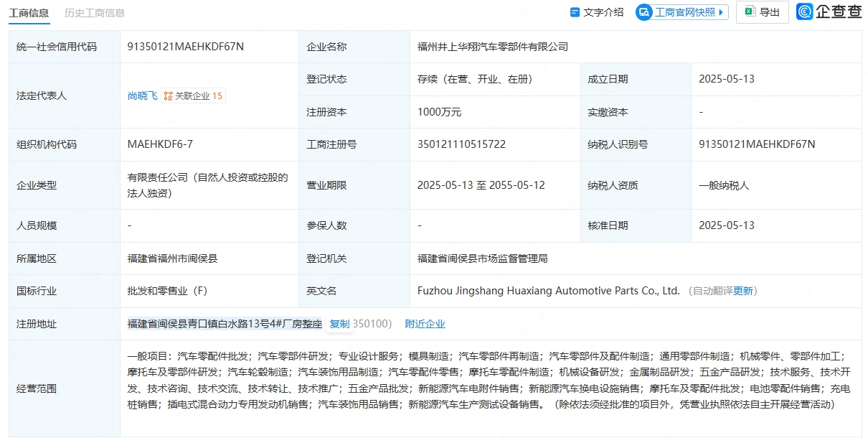View 关联企业 15 related companies
The height and width of the screenshot is (443, 868).
[193, 95]
